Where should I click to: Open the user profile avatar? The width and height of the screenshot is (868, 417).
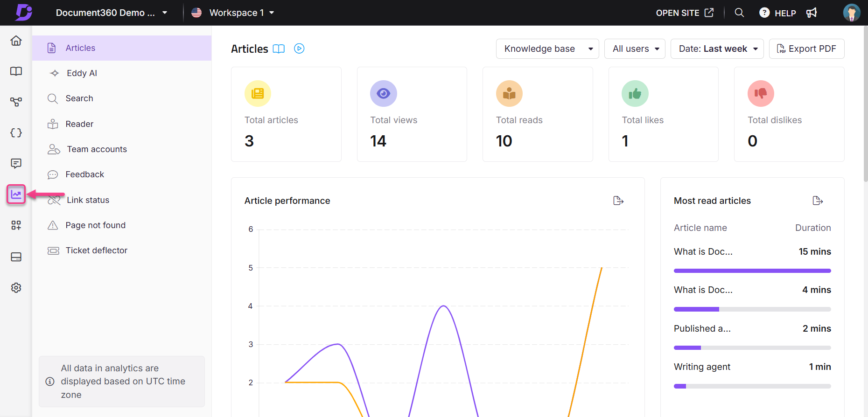pos(852,13)
